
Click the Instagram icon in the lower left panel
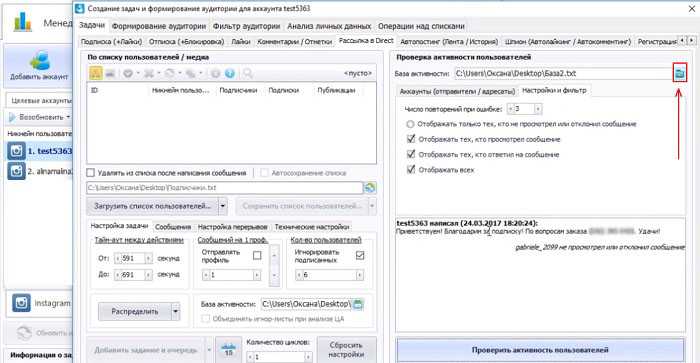coord(21,303)
